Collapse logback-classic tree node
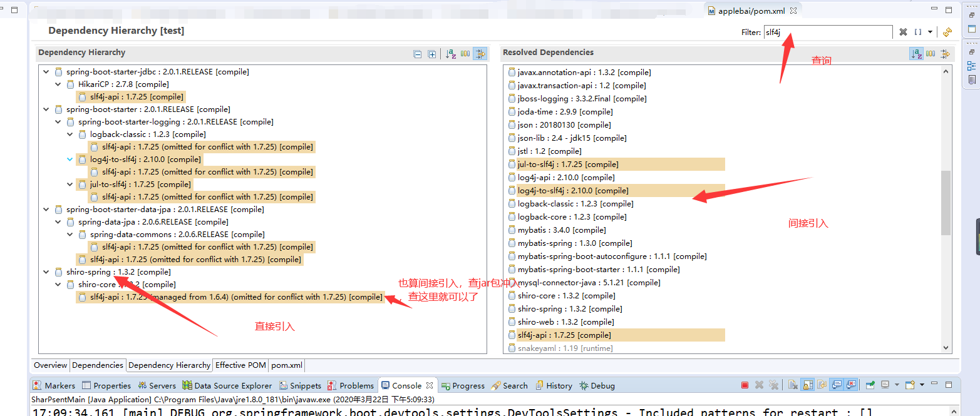Image resolution: width=980 pixels, height=416 pixels. click(x=70, y=134)
